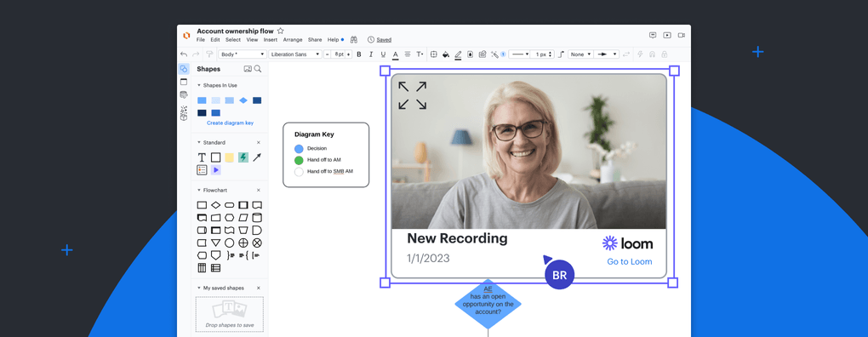Open the data panel sidebar icon
The height and width of the screenshot is (337, 868).
(x=184, y=94)
